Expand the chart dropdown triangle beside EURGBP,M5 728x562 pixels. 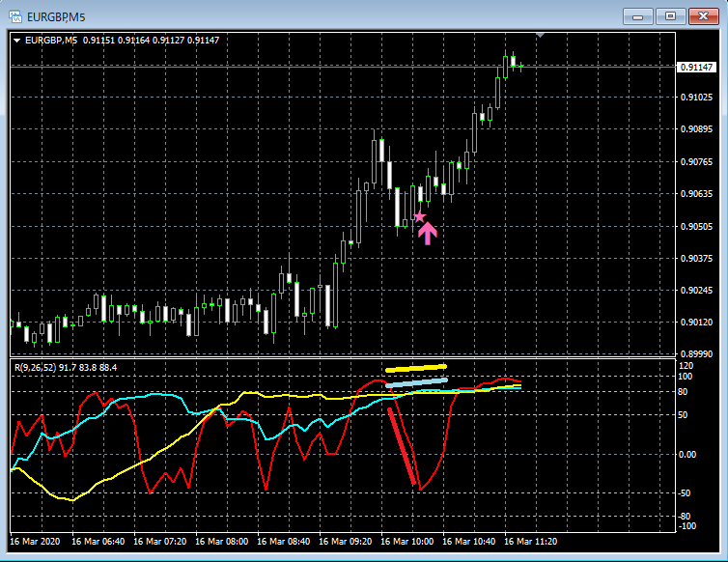(x=17, y=41)
